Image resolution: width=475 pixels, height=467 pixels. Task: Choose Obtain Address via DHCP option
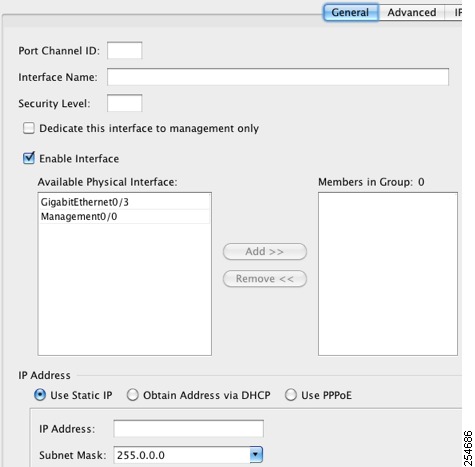pyautogui.click(x=133, y=395)
